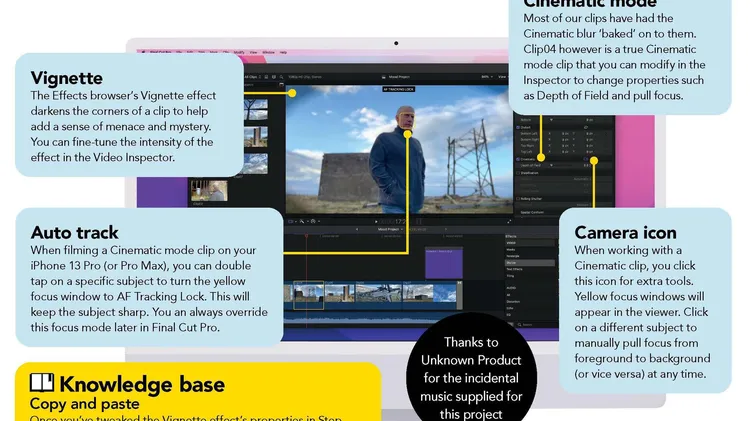Select Echo in the audio effects list
750x421 pixels.
point(510,308)
